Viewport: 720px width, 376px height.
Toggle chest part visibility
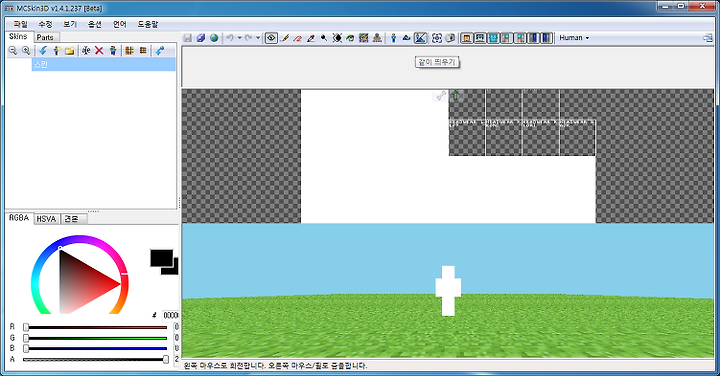pos(493,38)
